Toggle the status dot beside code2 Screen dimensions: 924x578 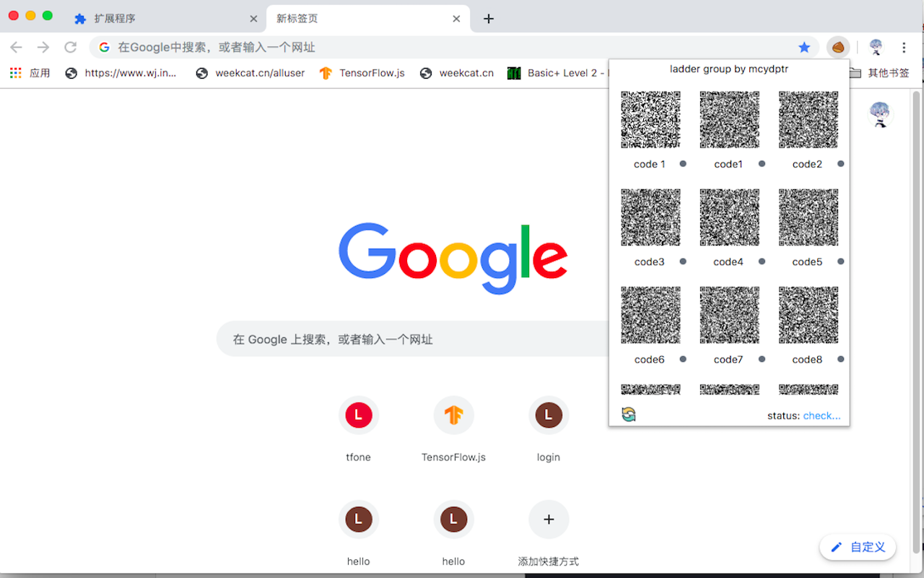tap(840, 164)
